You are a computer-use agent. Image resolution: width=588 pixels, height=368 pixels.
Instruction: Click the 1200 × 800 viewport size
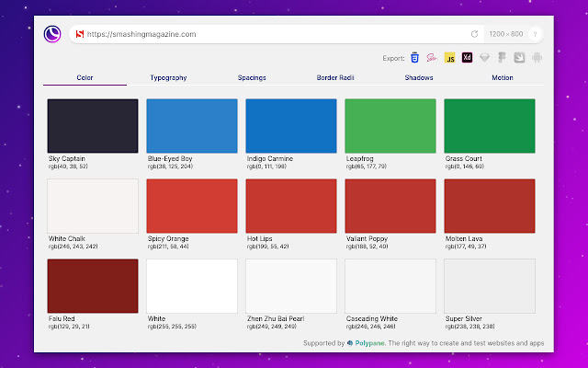[505, 34]
